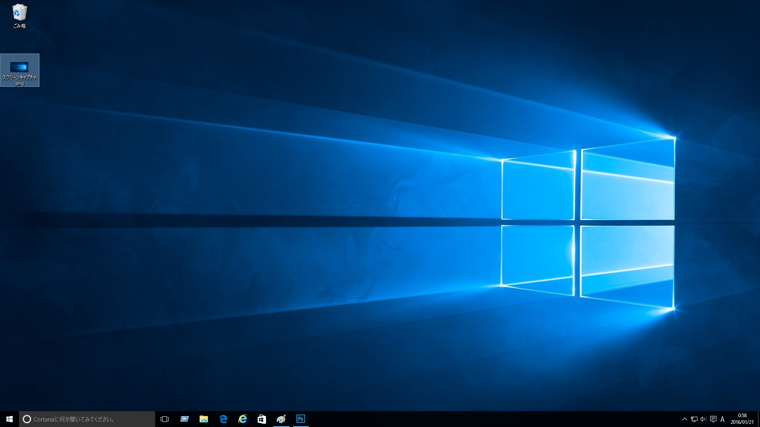Launch Internet Explorer from the taskbar
Image resolution: width=760 pixels, height=427 pixels.
[x=242, y=419]
